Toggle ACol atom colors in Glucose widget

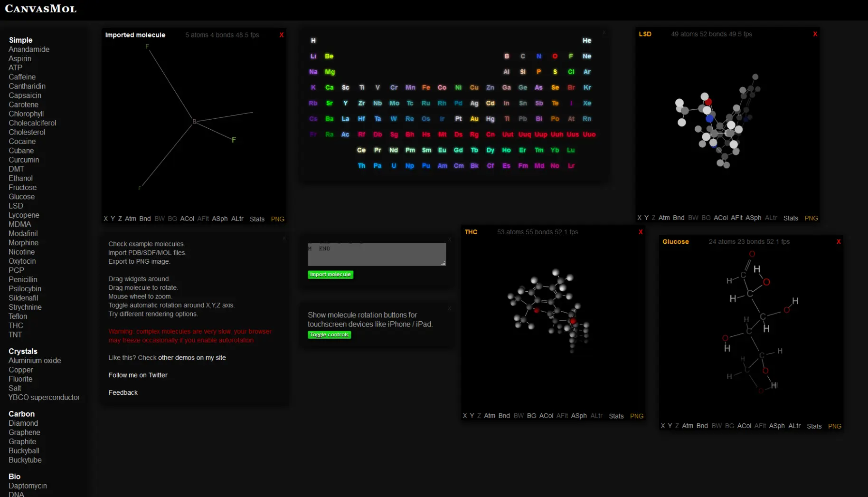click(x=744, y=426)
